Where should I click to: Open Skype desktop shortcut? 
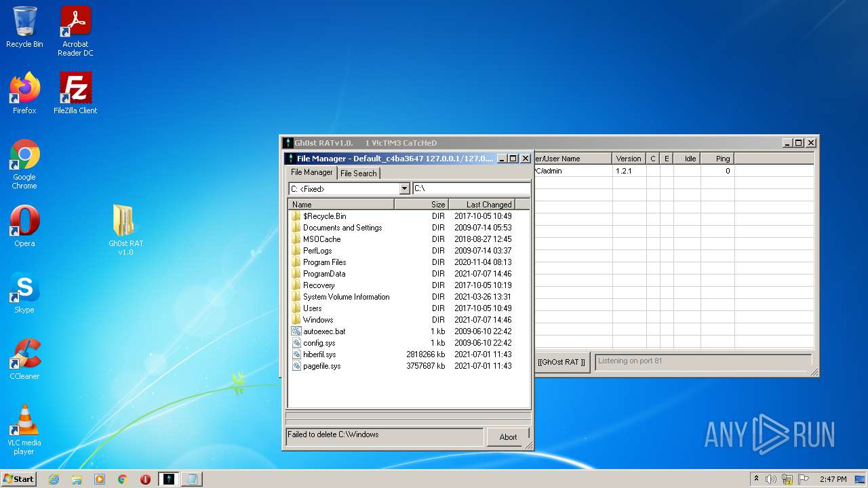(x=24, y=292)
